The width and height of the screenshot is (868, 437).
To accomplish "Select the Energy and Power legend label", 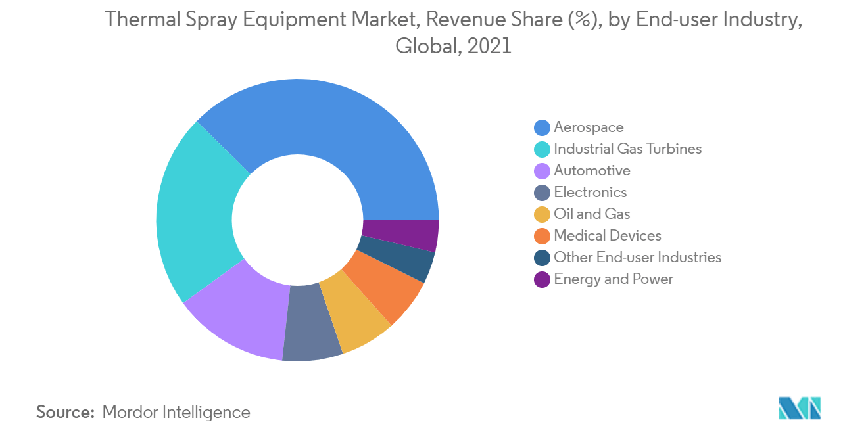I will 614,279.
